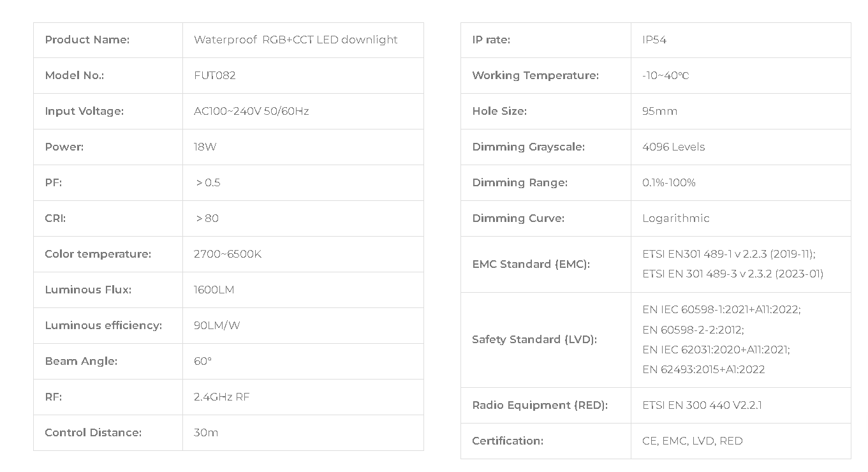Select the FUT082 model number value
Image resolution: width=868 pixels, height=472 pixels.
[215, 75]
